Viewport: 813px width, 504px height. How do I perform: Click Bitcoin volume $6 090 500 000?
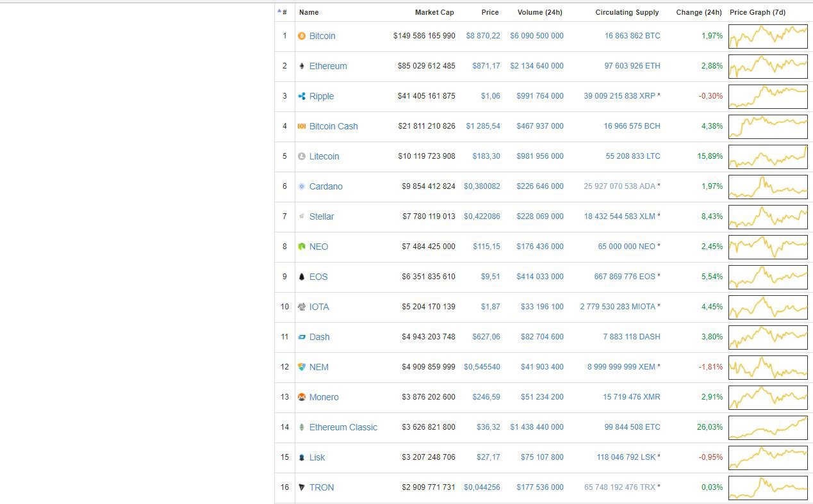(x=537, y=36)
